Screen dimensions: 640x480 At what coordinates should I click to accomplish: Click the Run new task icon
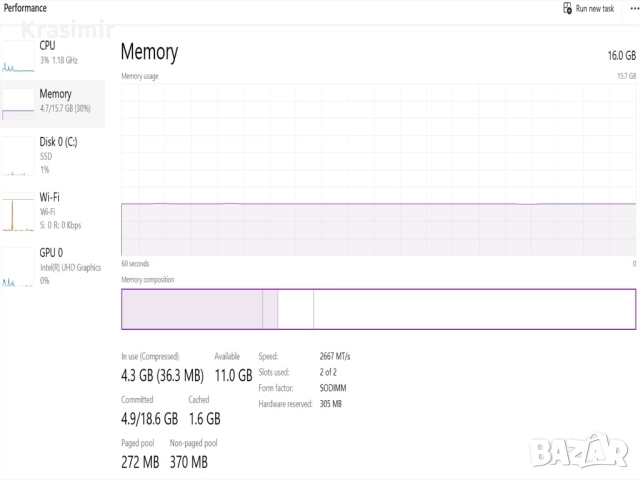567,9
